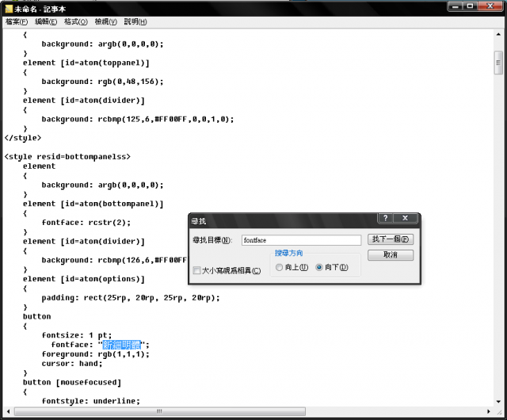Maximize the Notepad window
The height and width of the screenshot is (420, 507).
470,6
